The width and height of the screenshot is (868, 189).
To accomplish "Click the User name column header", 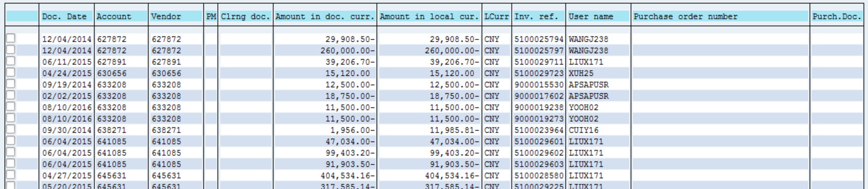I will tap(598, 17).
